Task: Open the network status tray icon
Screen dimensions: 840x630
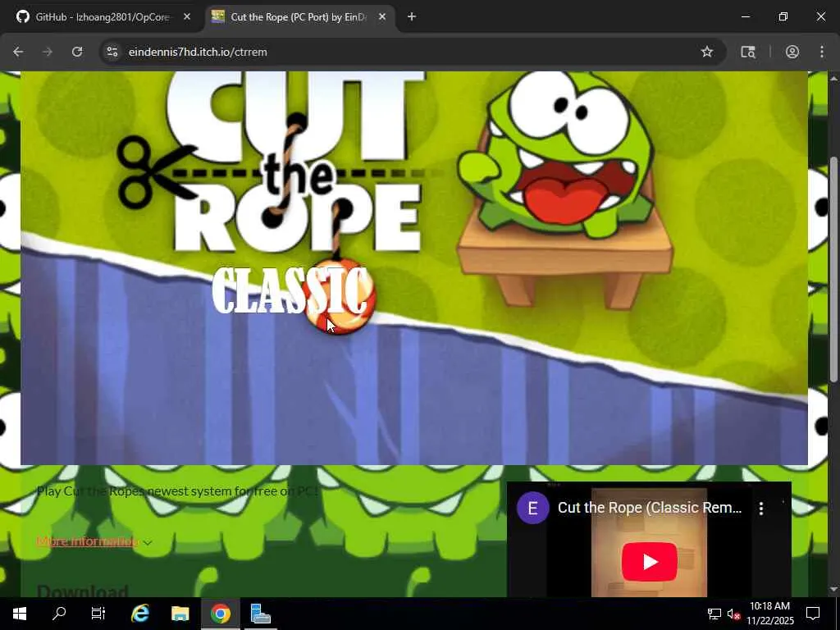Action: [x=714, y=614]
